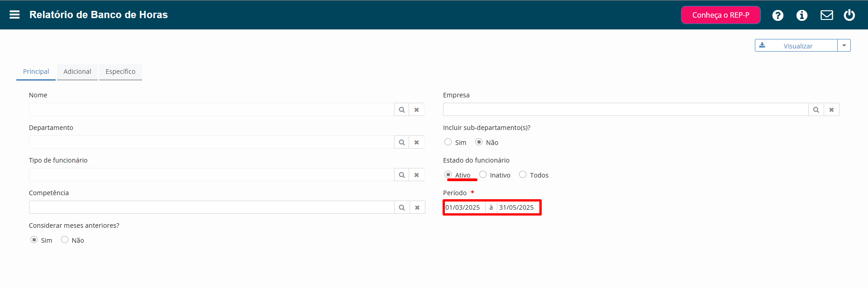Expand the Visualizar dropdown arrow
Viewport: 868px width, 288px height.
(x=844, y=45)
